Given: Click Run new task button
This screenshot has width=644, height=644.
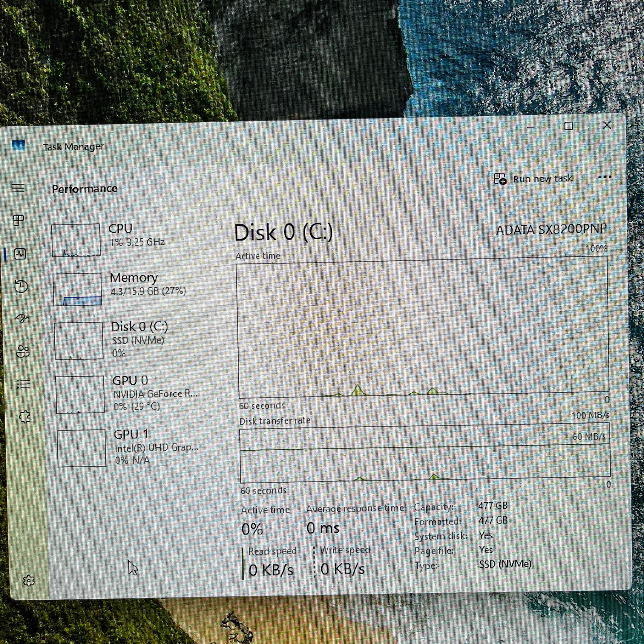Looking at the screenshot, I should click(x=533, y=179).
